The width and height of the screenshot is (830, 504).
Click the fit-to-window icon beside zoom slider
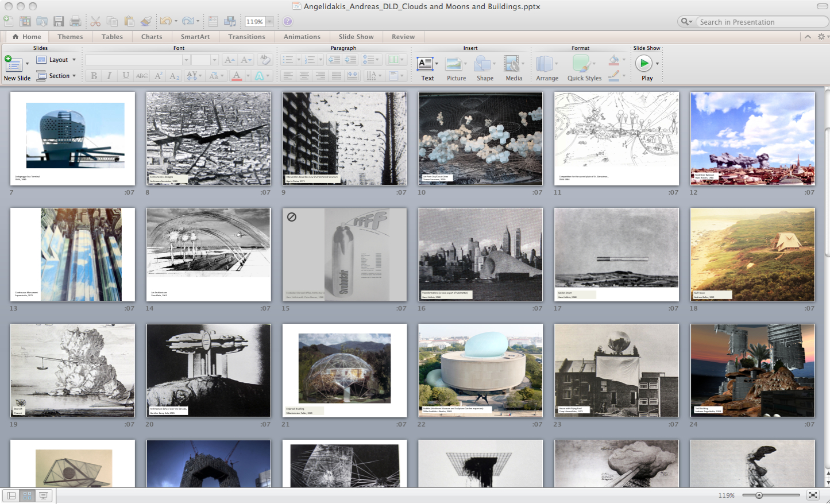pos(813,495)
